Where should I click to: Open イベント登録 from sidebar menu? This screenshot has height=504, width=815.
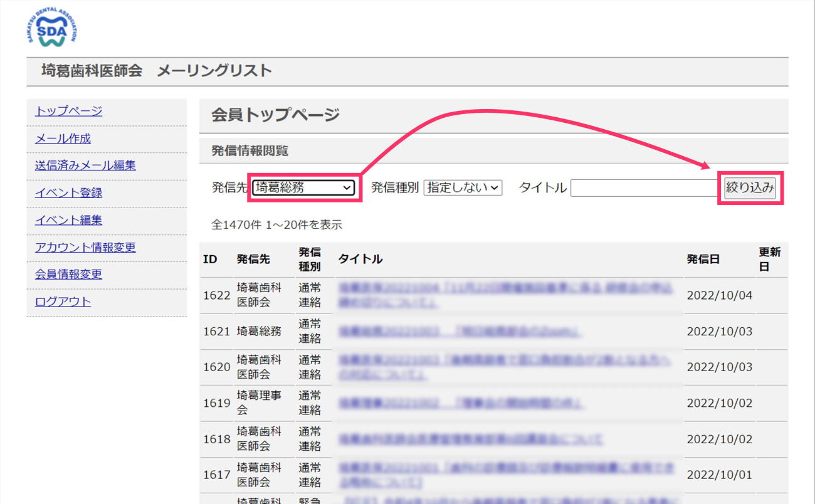(68, 193)
